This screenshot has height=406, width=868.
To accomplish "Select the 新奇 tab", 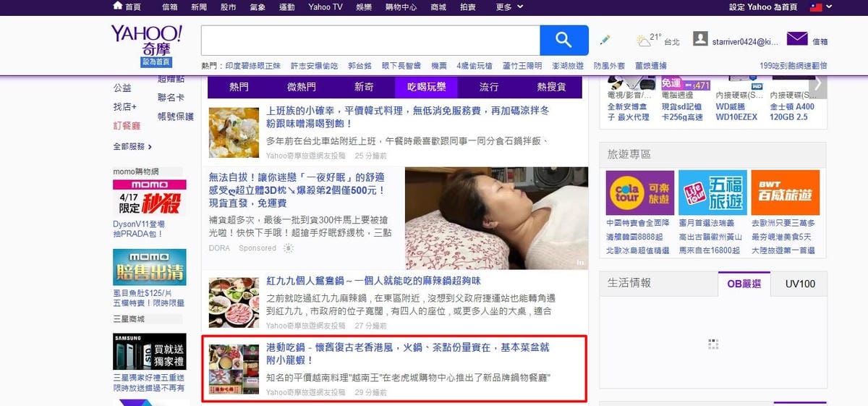I will coord(364,87).
